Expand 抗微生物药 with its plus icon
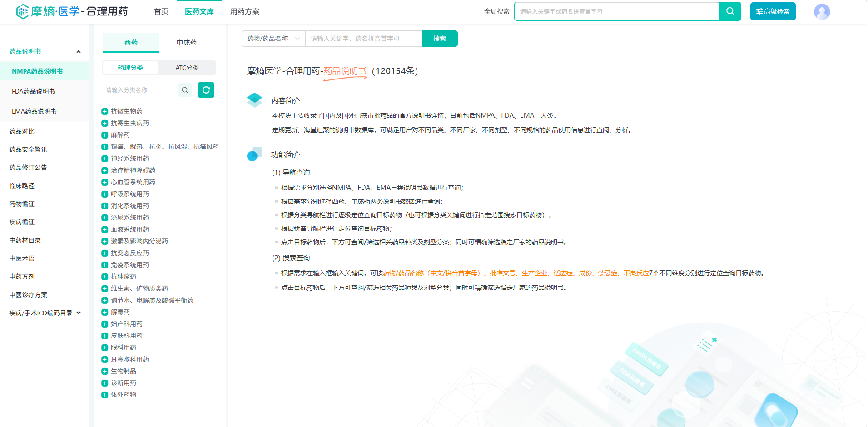Screen dimensions: 868x427 pyautogui.click(x=104, y=111)
